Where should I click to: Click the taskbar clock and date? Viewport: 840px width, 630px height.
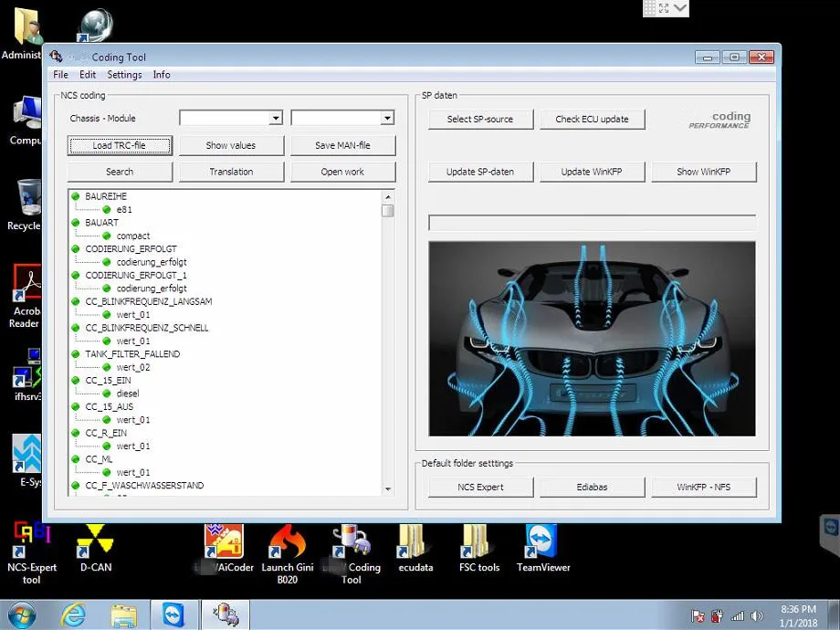tap(798, 616)
